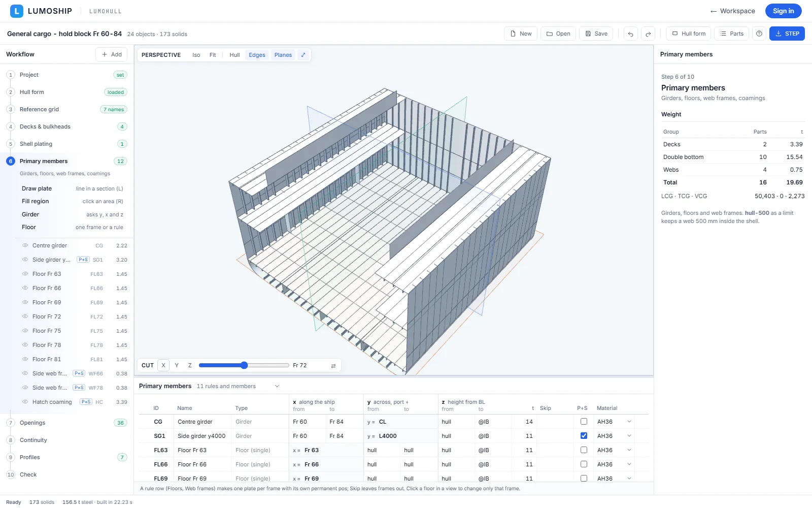Enable P+S checkbox for Floor Fr 63
Viewport: 812px width, 508px height.
584,450
